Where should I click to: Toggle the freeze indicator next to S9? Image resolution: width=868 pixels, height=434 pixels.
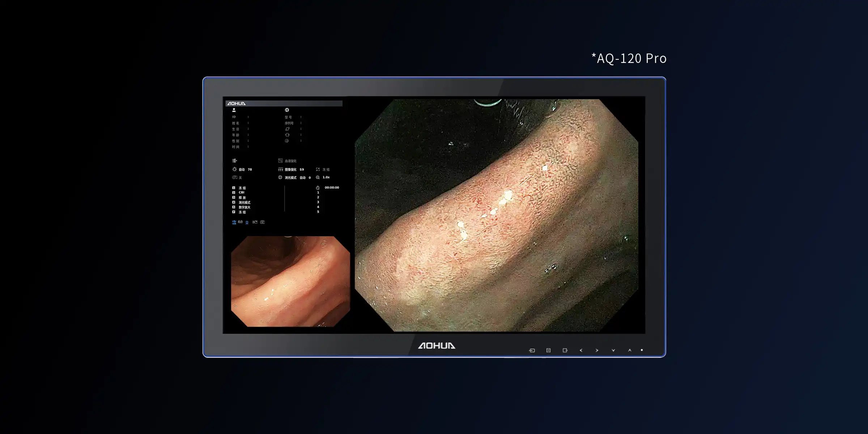click(x=323, y=169)
